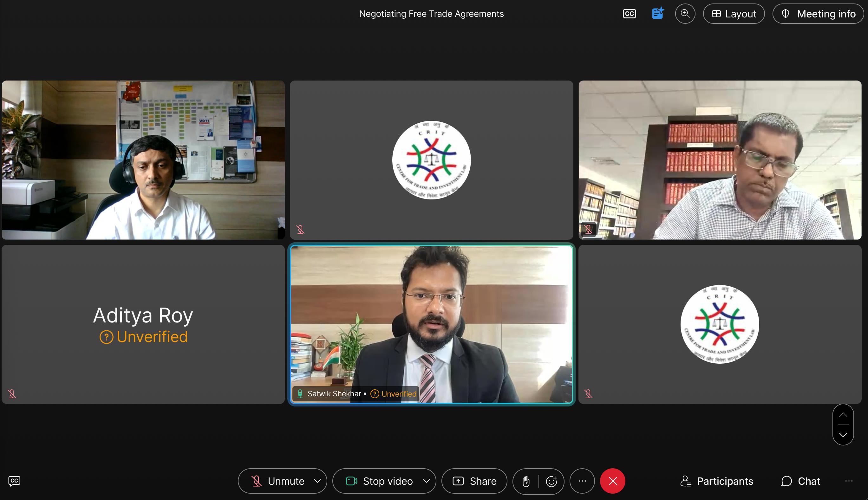Expand audio options arrow next to Unmute
The height and width of the screenshot is (500, 868).
coord(317,481)
